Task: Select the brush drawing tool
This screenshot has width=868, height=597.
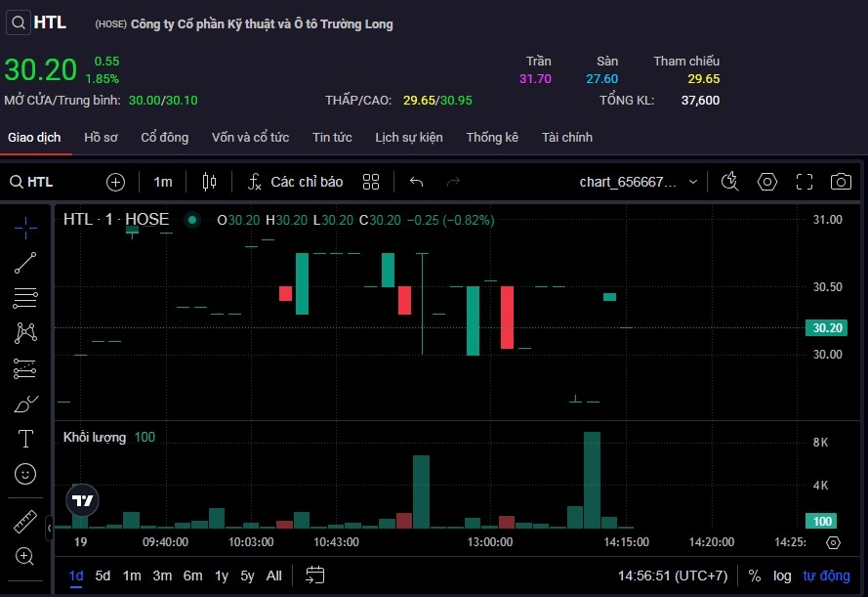Action: click(26, 404)
